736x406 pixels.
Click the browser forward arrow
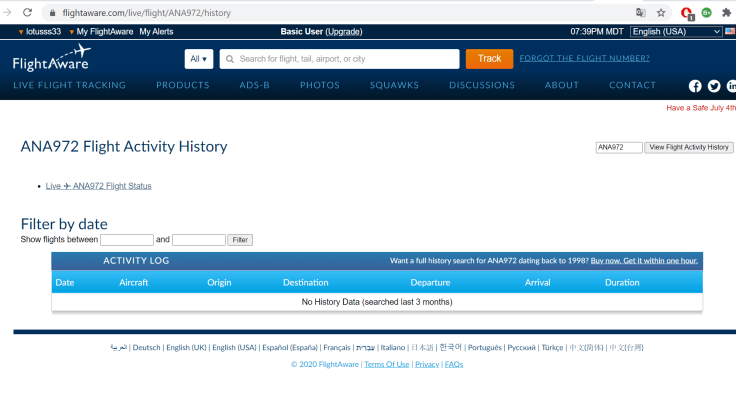[7, 13]
